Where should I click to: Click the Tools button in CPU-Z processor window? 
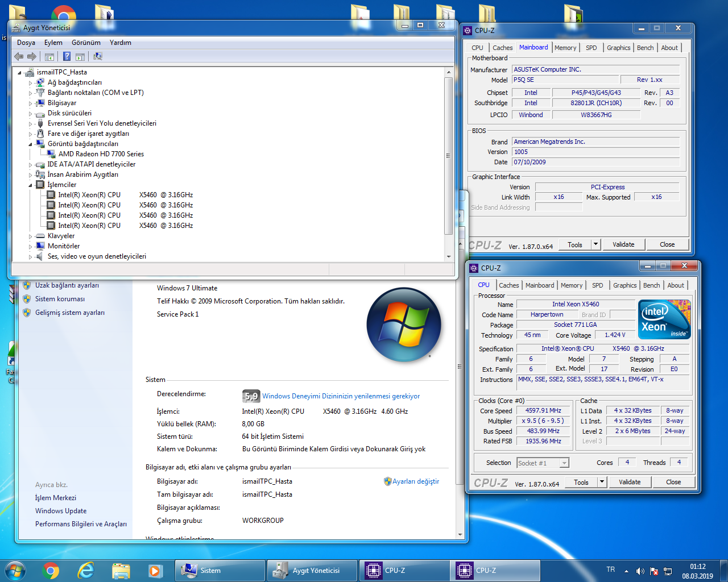[x=581, y=482]
